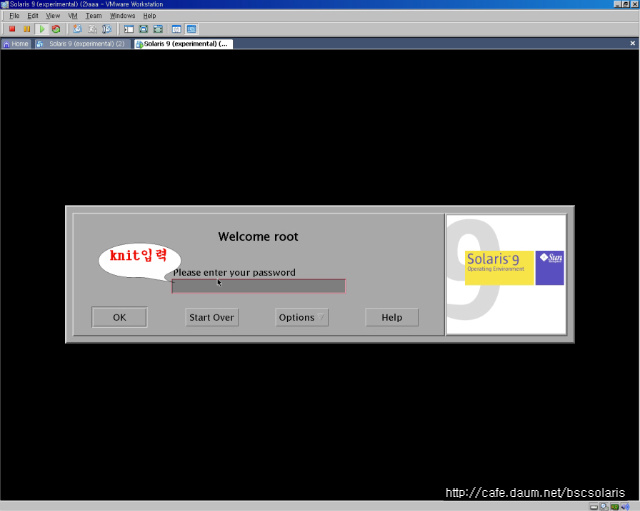
Task: Click the console view toolbar icon
Action: tap(191, 29)
